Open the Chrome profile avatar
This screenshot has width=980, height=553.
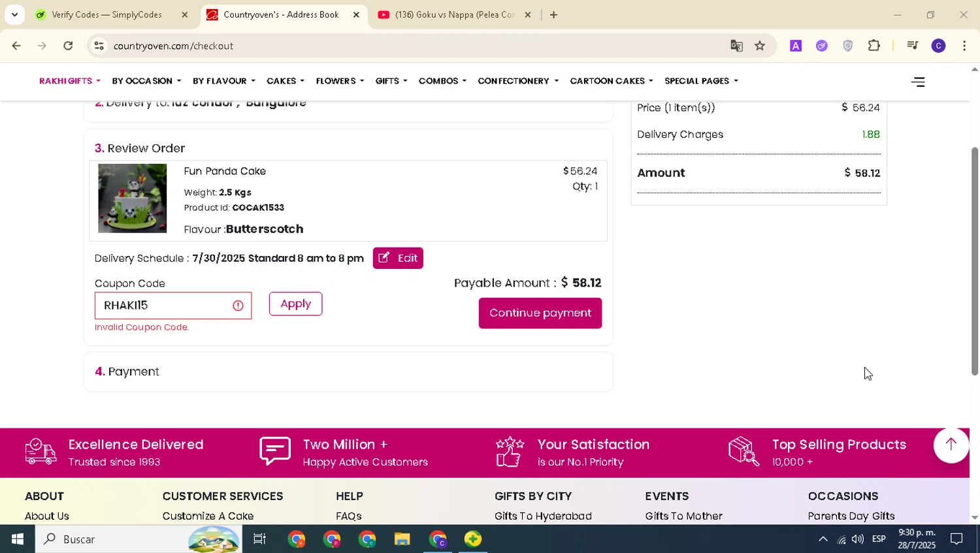(938, 46)
